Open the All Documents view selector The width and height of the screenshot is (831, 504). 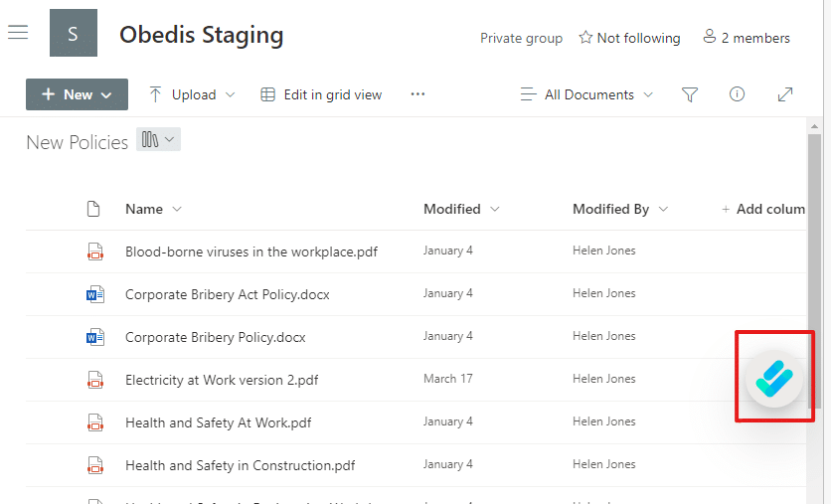(x=587, y=94)
